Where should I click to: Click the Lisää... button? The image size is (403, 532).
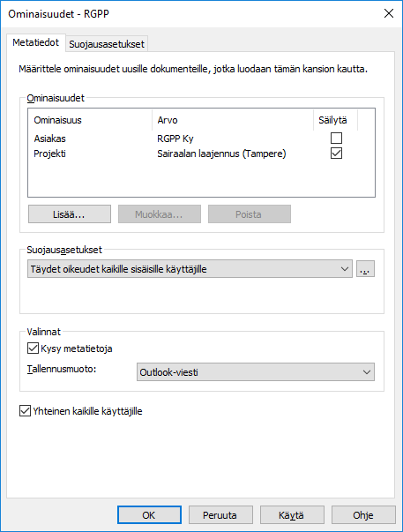click(70, 214)
